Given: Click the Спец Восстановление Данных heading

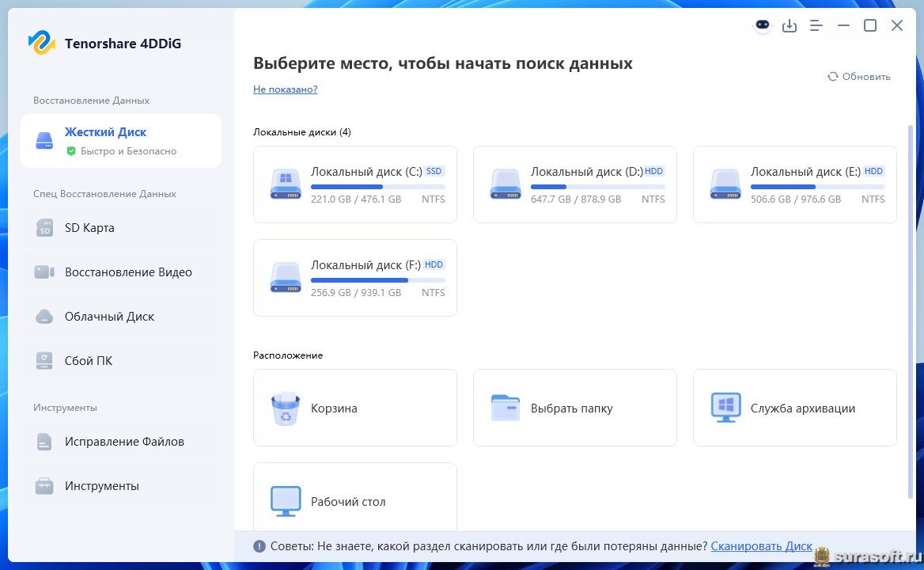Looking at the screenshot, I should 104,194.
